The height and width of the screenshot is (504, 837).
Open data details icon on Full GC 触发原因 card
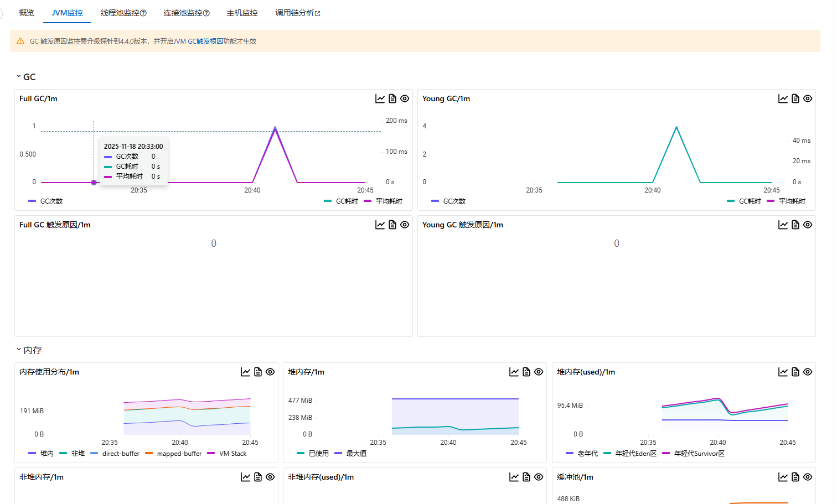click(x=392, y=225)
